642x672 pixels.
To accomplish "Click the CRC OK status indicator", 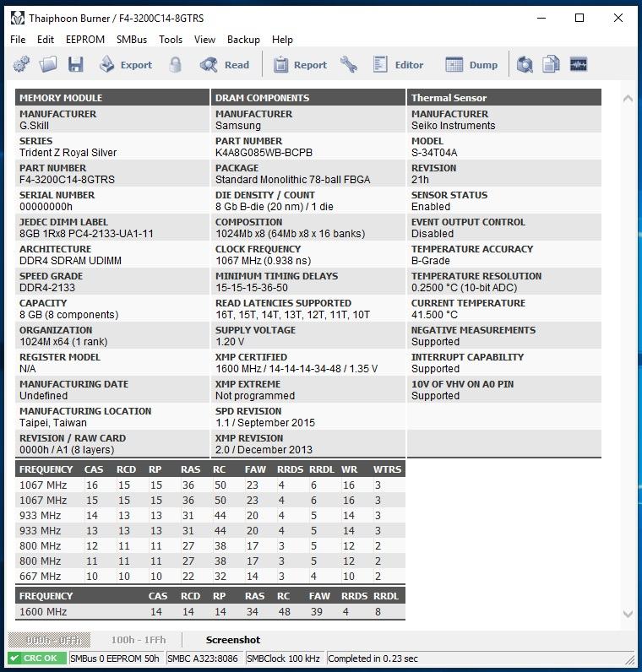I will pyautogui.click(x=37, y=658).
